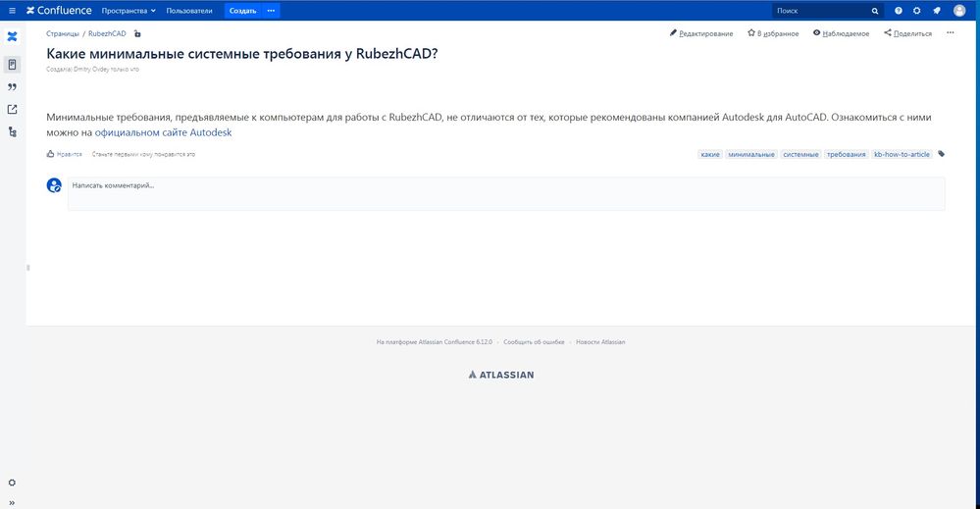Image resolution: width=980 pixels, height=509 pixels.
Task: Open the официальном сайте Autodesk link
Action: (x=163, y=132)
